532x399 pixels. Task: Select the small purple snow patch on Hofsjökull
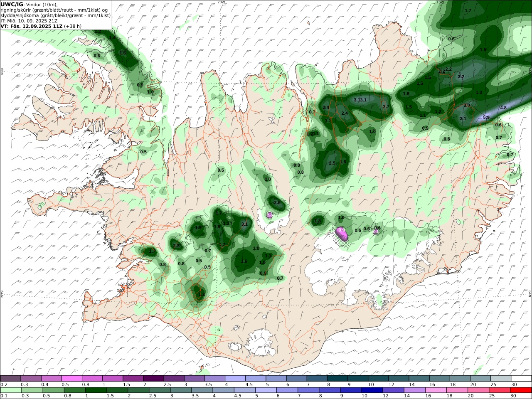pyautogui.click(x=269, y=215)
